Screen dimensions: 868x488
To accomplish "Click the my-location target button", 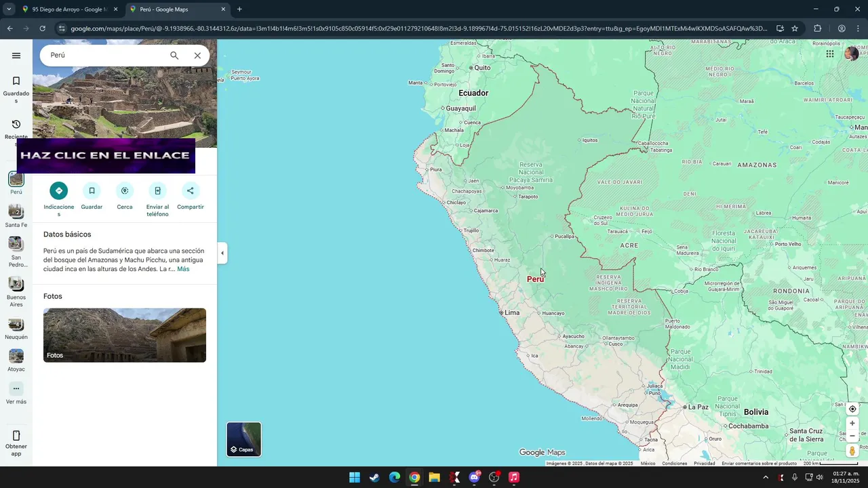I will tap(852, 409).
